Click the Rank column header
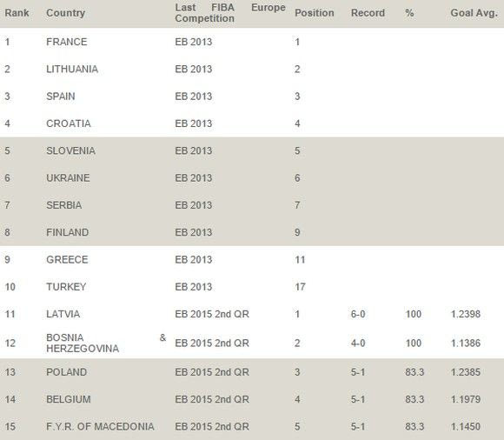The height and width of the screenshot is (440, 504). (17, 13)
